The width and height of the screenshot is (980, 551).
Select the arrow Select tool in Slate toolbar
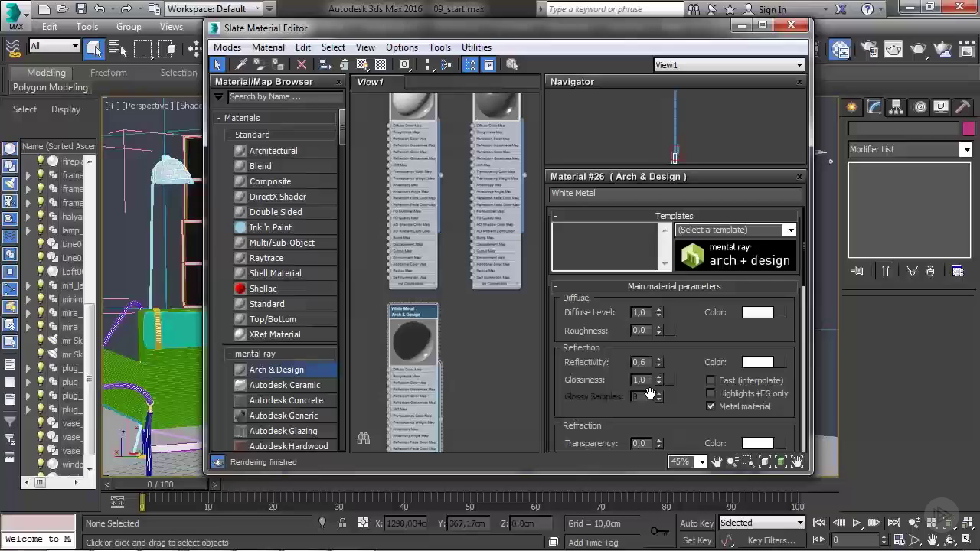218,65
